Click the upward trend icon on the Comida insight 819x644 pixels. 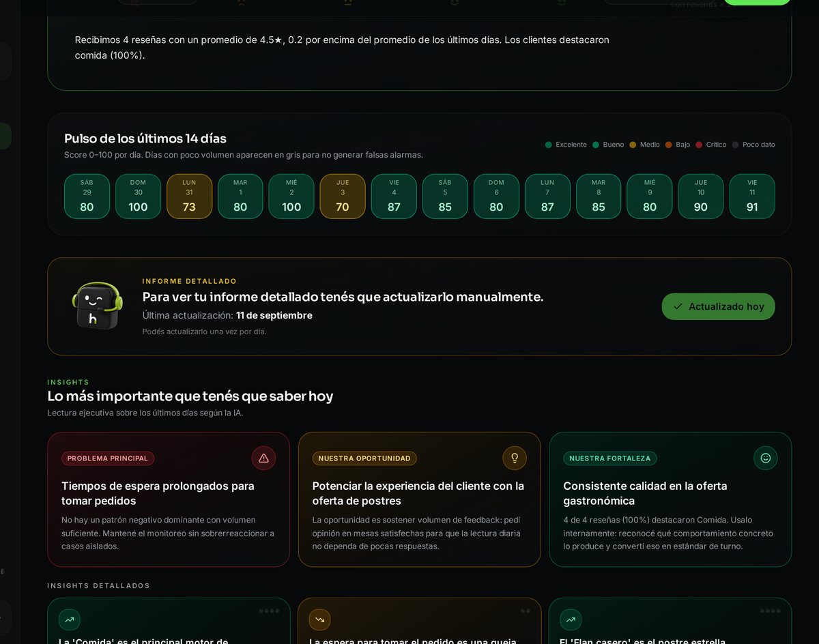pos(69,619)
